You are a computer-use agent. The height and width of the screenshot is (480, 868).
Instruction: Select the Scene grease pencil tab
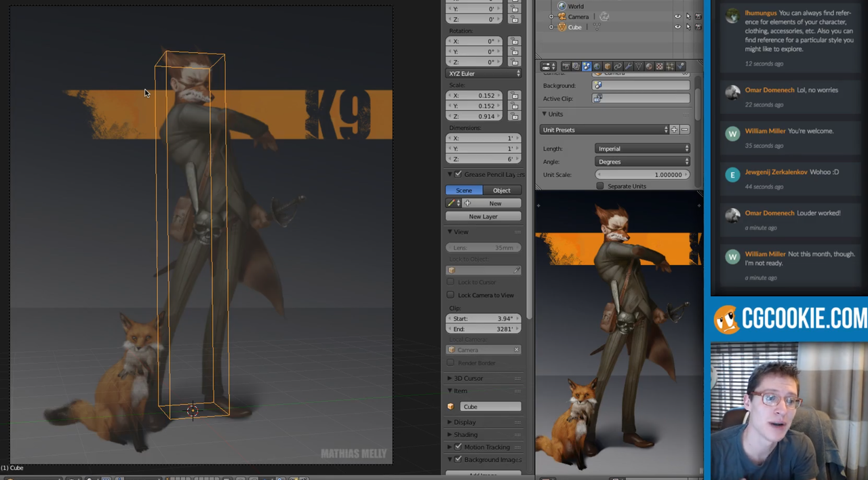464,191
